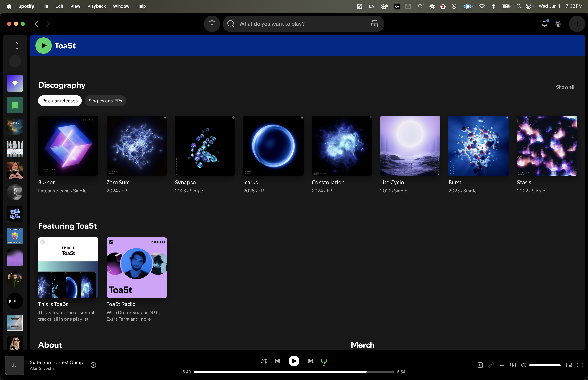Viewport: 588px width, 380px height.
Task: Click the Create plus button in sidebar
Action: coord(15,61)
